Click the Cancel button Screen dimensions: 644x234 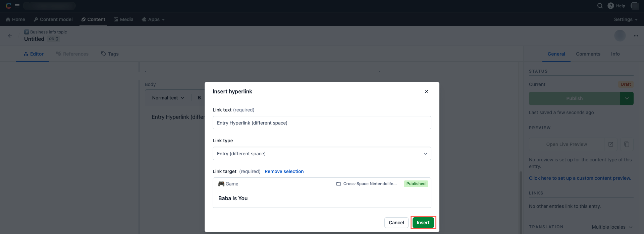coord(396,223)
